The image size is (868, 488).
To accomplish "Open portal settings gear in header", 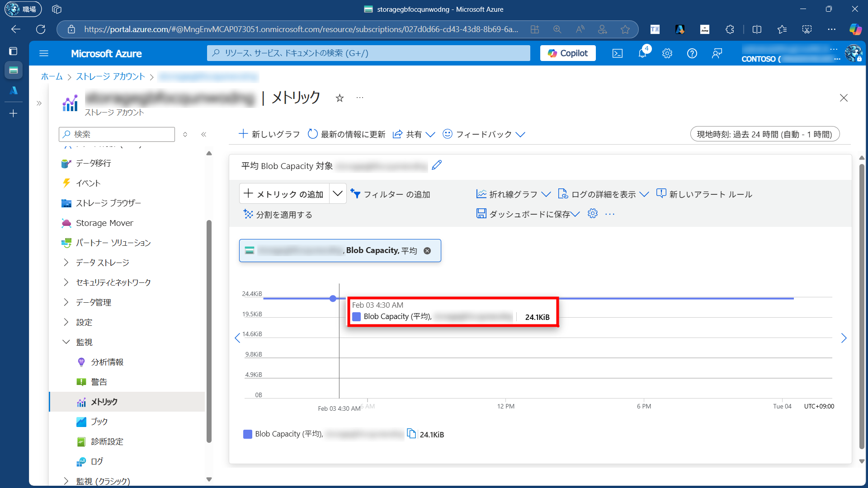I will [x=667, y=53].
